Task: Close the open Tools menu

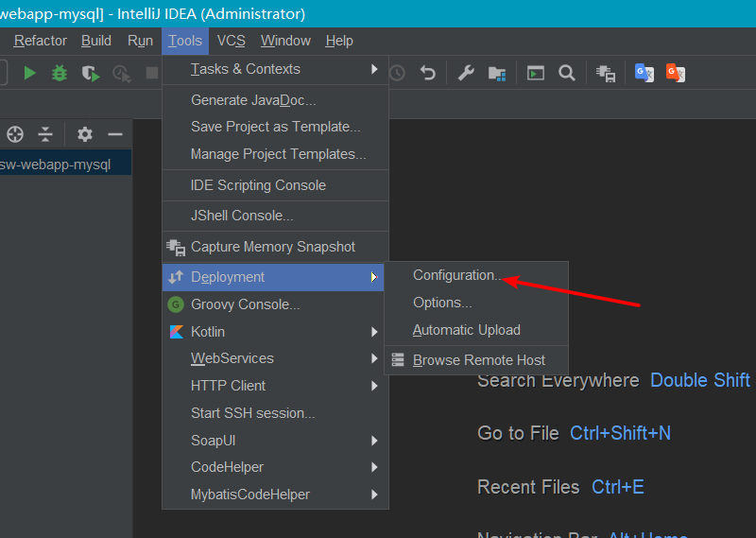Action: 185,41
